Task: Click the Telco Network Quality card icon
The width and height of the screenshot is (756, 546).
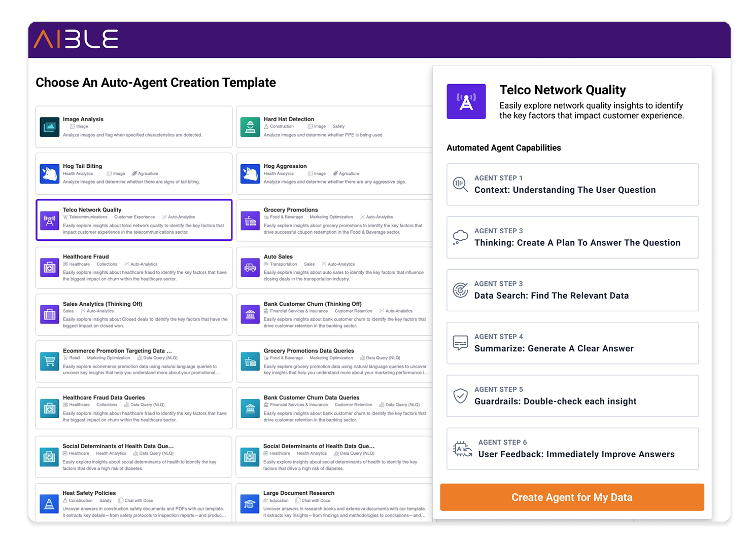Action: [50, 221]
